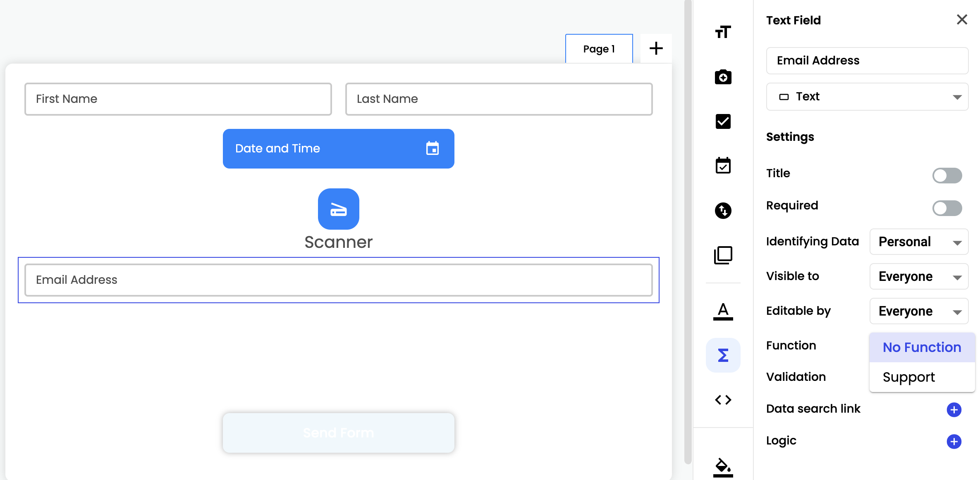Add a new page with plus button
Image resolution: width=980 pixels, height=480 pixels.
click(x=656, y=48)
